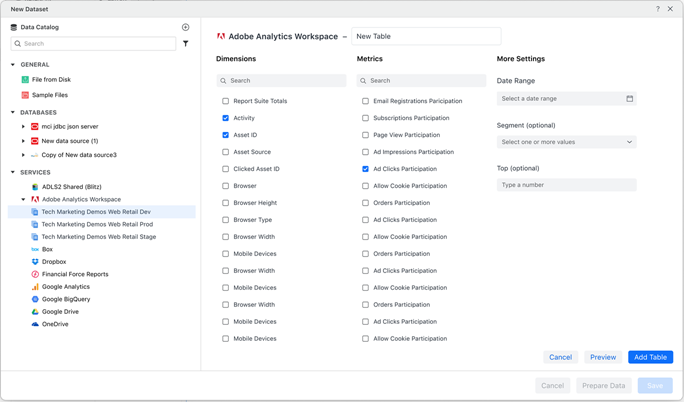Select Tech Marketing Demos Web Retail Stage
Screen dimensions: 684x402
tap(98, 237)
